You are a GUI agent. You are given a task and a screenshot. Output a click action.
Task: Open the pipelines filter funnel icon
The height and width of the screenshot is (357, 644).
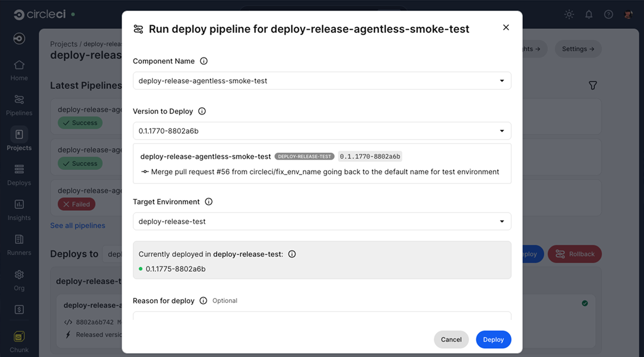point(592,85)
